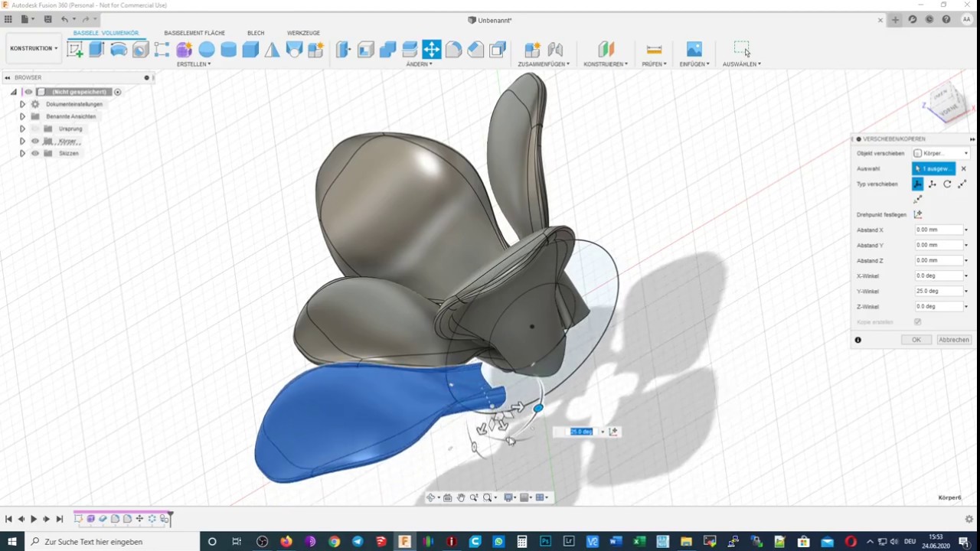Click the Create Form purple icon
980x551 pixels.
tap(185, 50)
